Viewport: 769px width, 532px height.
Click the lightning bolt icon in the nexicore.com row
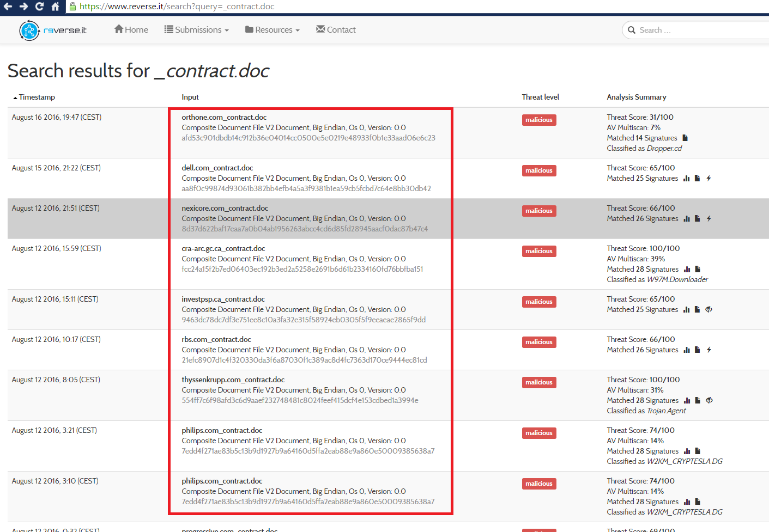(709, 218)
